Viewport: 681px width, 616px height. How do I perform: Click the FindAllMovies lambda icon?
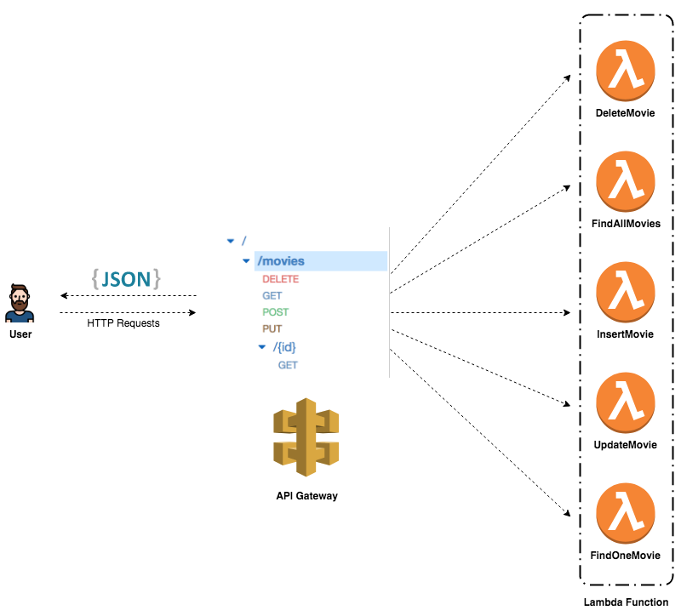pyautogui.click(x=625, y=181)
